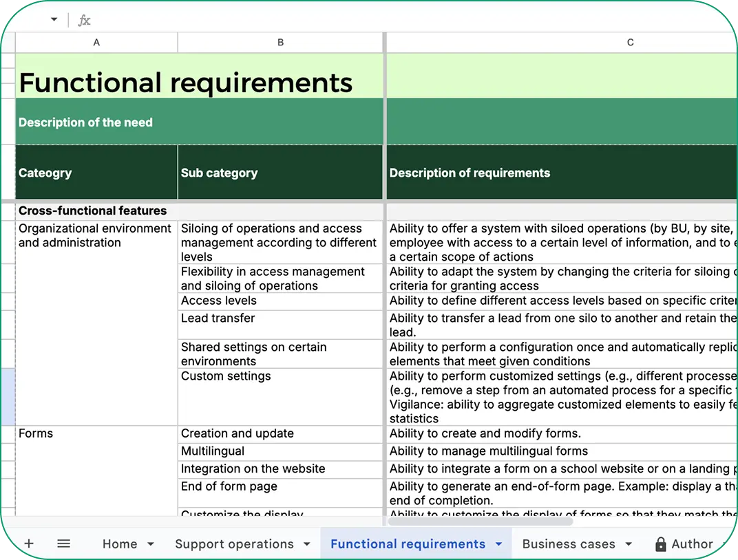Image resolution: width=738 pixels, height=560 pixels.
Task: Select 'Ability to define different access levels' cell
Action: (562, 301)
